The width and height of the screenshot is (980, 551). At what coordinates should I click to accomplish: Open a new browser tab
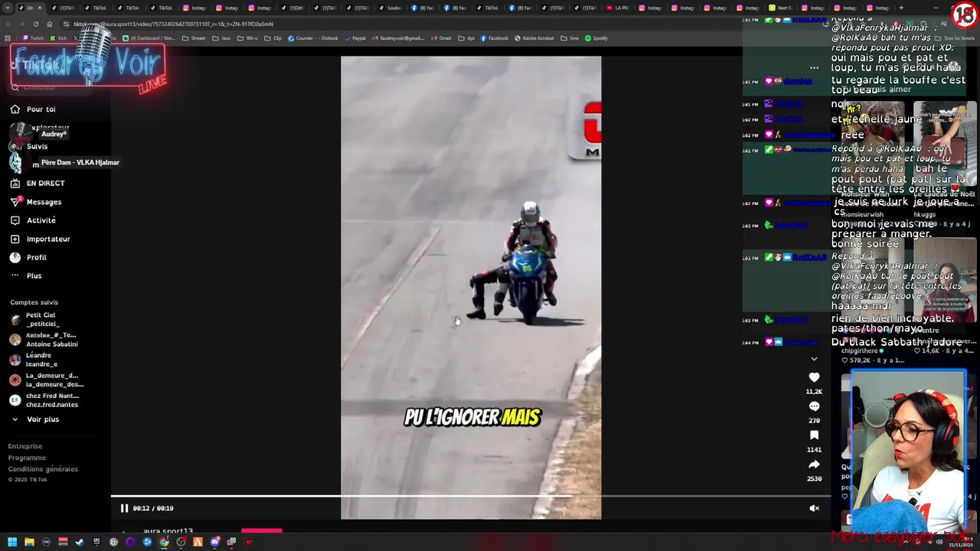901,8
